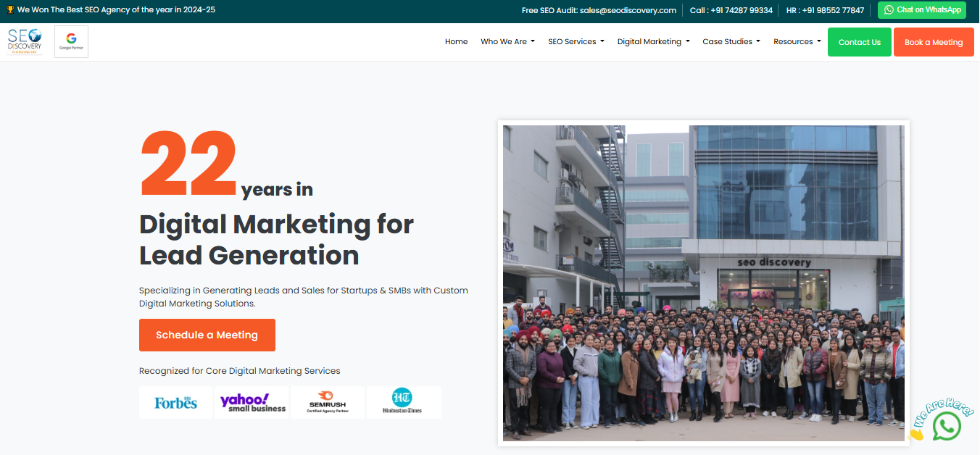
Task: Click the large 22 years number
Action: click(188, 164)
